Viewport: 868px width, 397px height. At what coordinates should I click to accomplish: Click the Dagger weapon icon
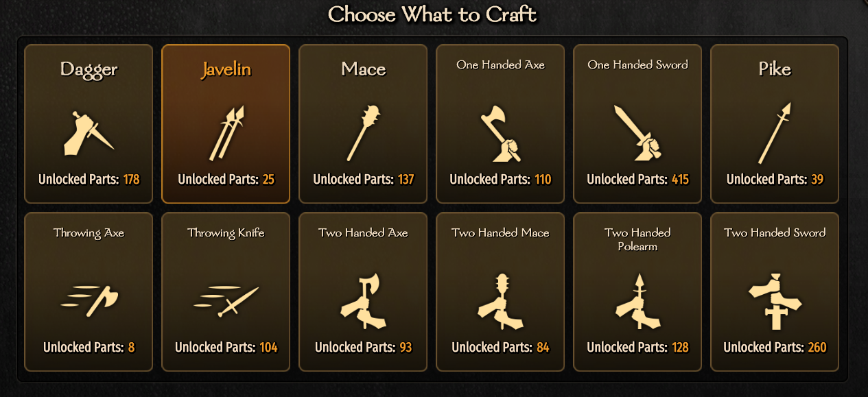(x=89, y=132)
